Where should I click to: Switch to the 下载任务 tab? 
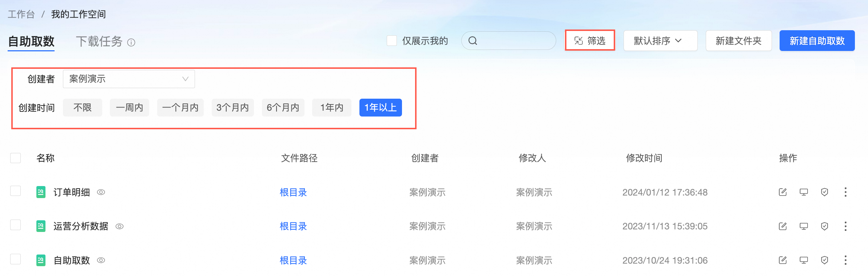99,42
